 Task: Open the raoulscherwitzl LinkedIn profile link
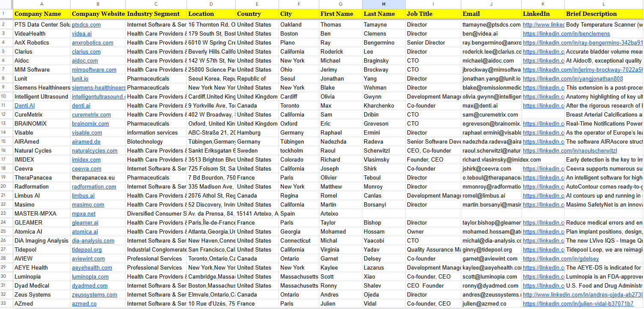click(x=570, y=151)
